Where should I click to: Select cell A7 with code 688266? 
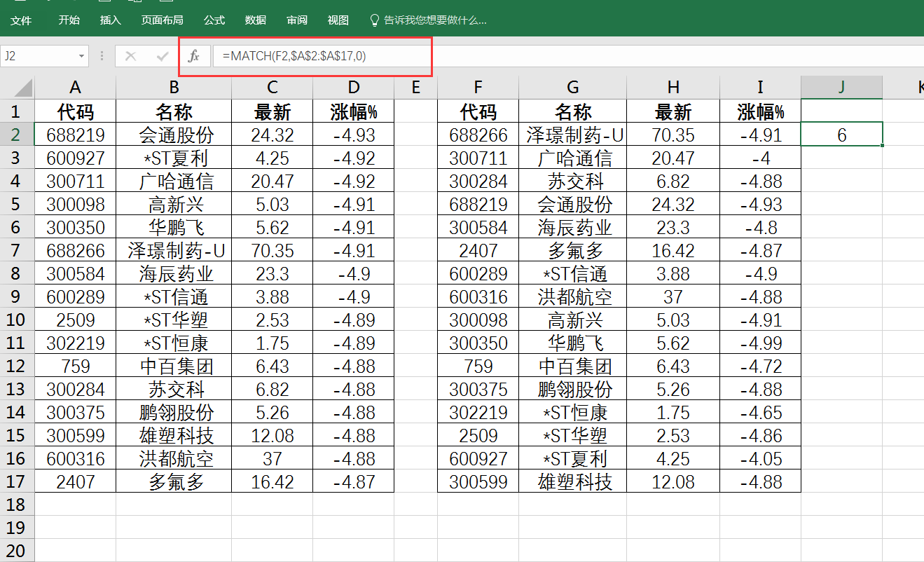[76, 250]
